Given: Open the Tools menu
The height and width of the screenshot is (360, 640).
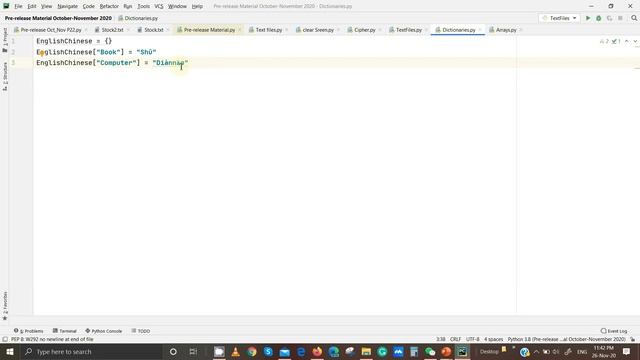Looking at the screenshot, I should pyautogui.click(x=143, y=6).
